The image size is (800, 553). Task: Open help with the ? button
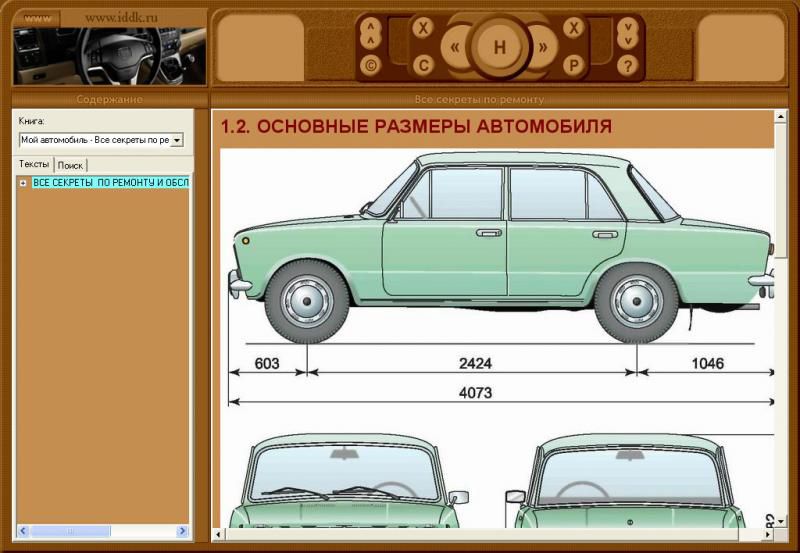(627, 66)
